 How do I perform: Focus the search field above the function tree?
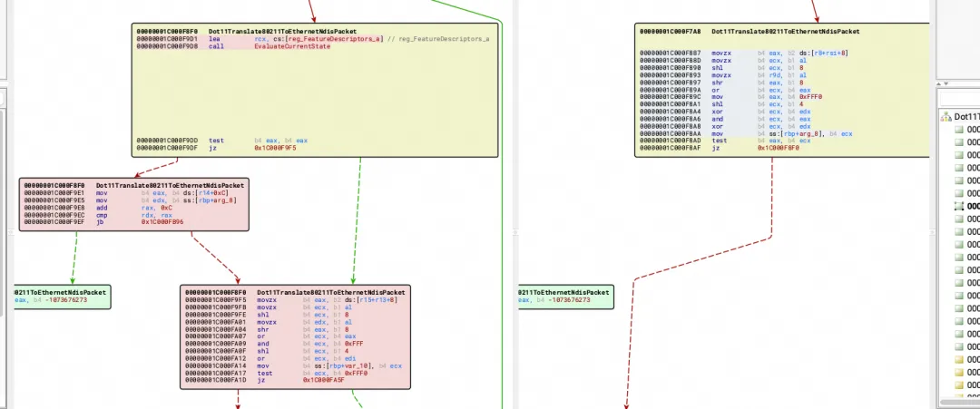coord(960,99)
